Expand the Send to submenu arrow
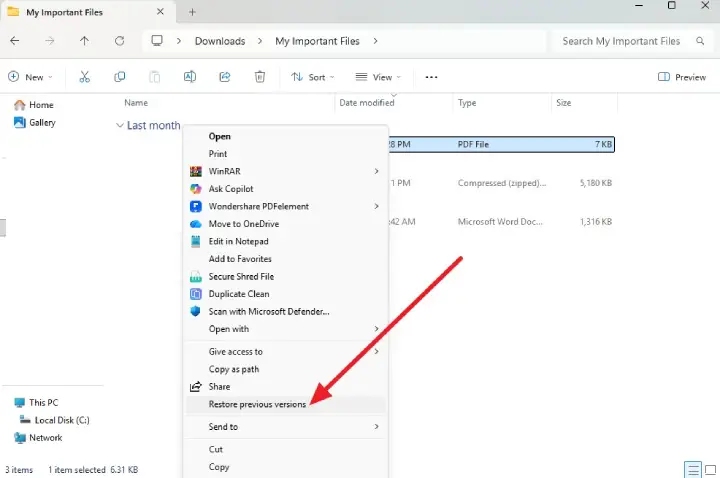Screen dimensions: 720x478 click(377, 427)
